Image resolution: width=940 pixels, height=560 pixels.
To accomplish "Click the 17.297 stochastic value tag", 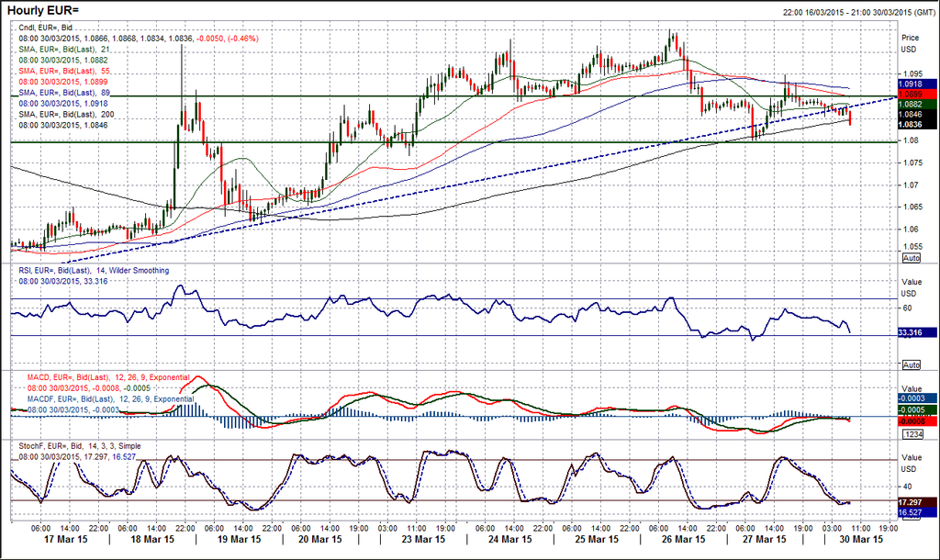I will click(917, 502).
